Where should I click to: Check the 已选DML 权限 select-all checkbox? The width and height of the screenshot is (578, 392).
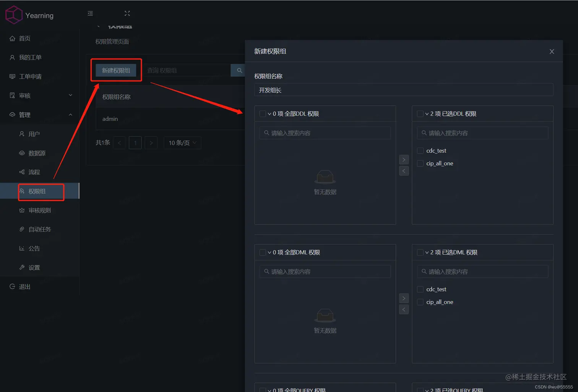click(x=420, y=253)
